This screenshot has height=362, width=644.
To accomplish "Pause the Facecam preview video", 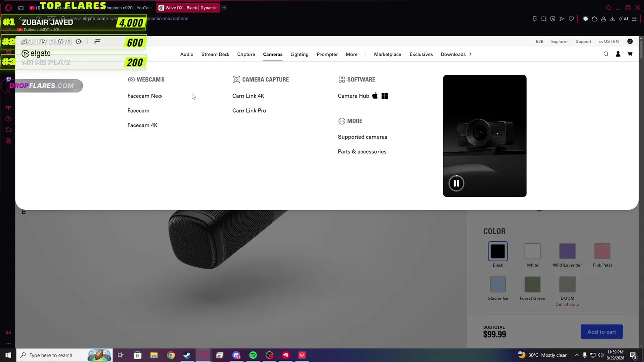I will 456,184.
